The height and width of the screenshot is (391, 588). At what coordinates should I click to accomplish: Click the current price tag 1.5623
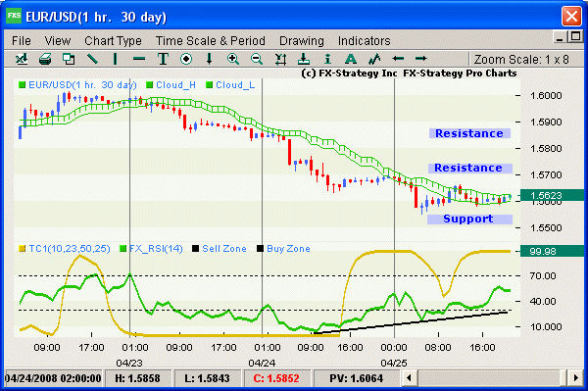[x=551, y=195]
